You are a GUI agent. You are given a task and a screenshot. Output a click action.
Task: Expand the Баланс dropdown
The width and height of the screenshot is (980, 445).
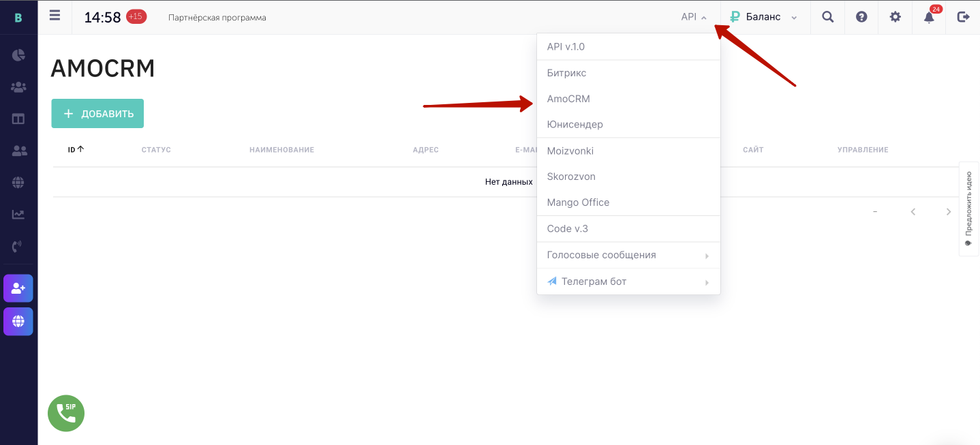pos(794,18)
